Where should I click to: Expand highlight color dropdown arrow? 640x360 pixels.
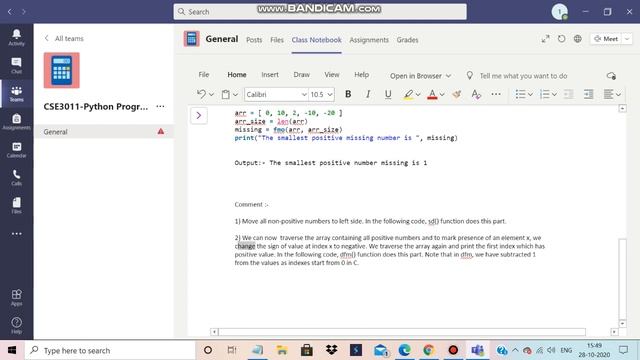(x=418, y=95)
